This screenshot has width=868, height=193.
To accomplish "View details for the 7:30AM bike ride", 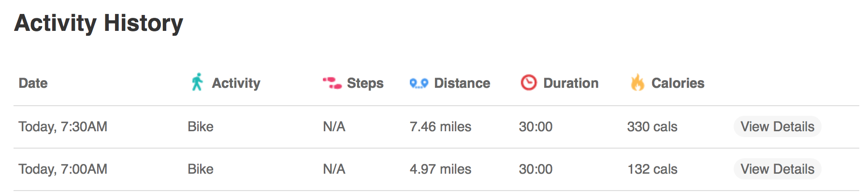I will coord(777,126).
